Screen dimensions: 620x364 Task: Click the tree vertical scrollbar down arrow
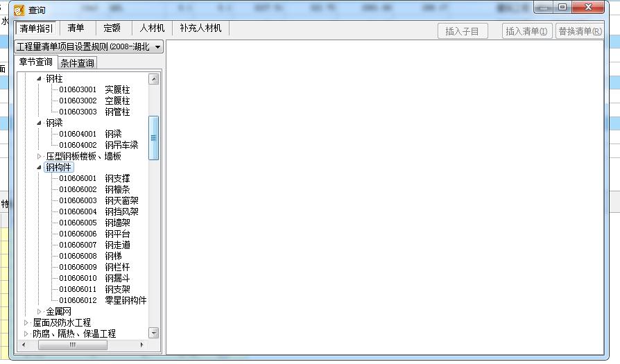tap(154, 333)
